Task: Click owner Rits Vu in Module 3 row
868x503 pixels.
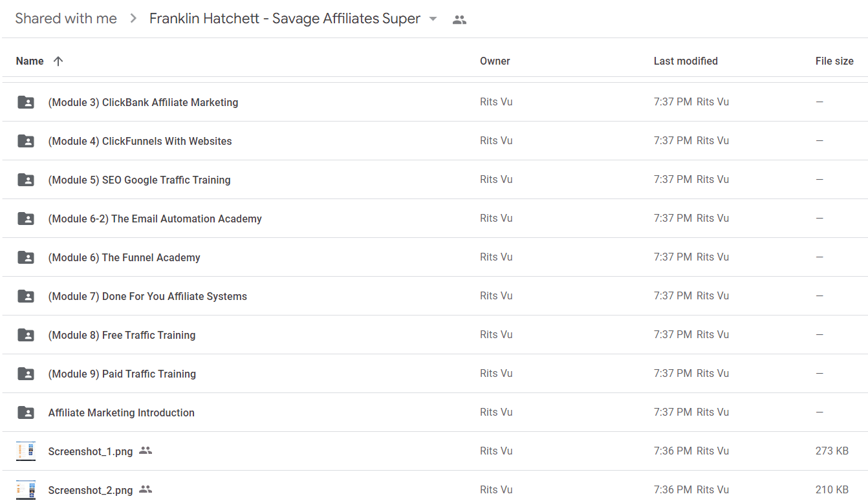Action: 496,102
